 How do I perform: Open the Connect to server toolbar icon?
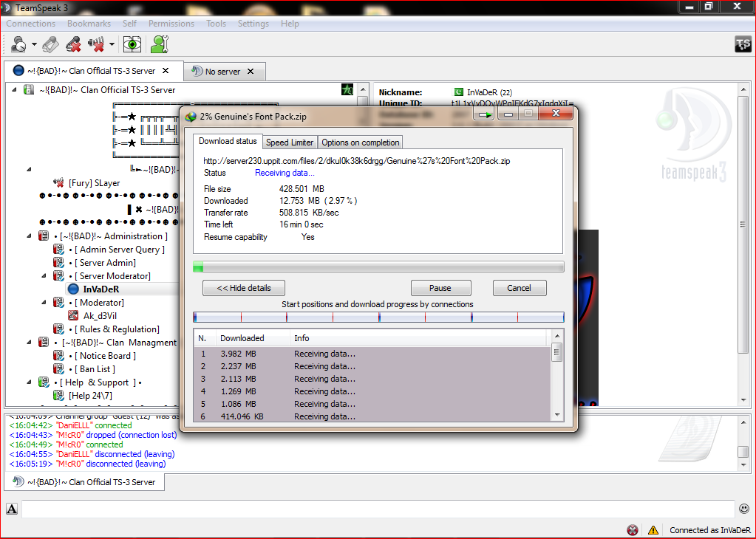click(18, 44)
